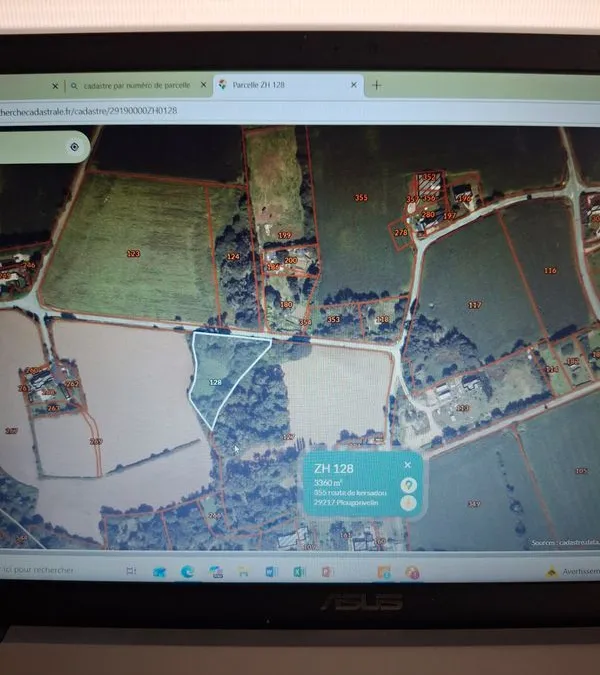The height and width of the screenshot is (675, 600).
Task: Select the highlighted parcel labeled 128
Action: (216, 382)
